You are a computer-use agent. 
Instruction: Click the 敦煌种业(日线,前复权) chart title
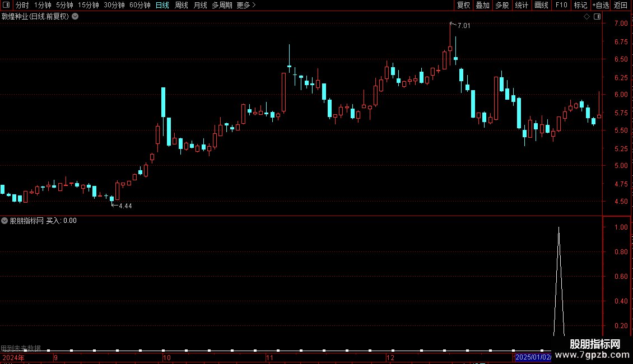pyautogui.click(x=35, y=17)
